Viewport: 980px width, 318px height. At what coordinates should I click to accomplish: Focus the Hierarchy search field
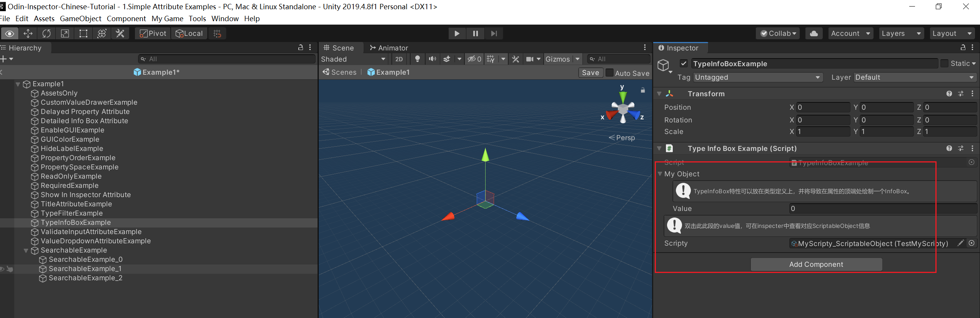pyautogui.click(x=227, y=59)
